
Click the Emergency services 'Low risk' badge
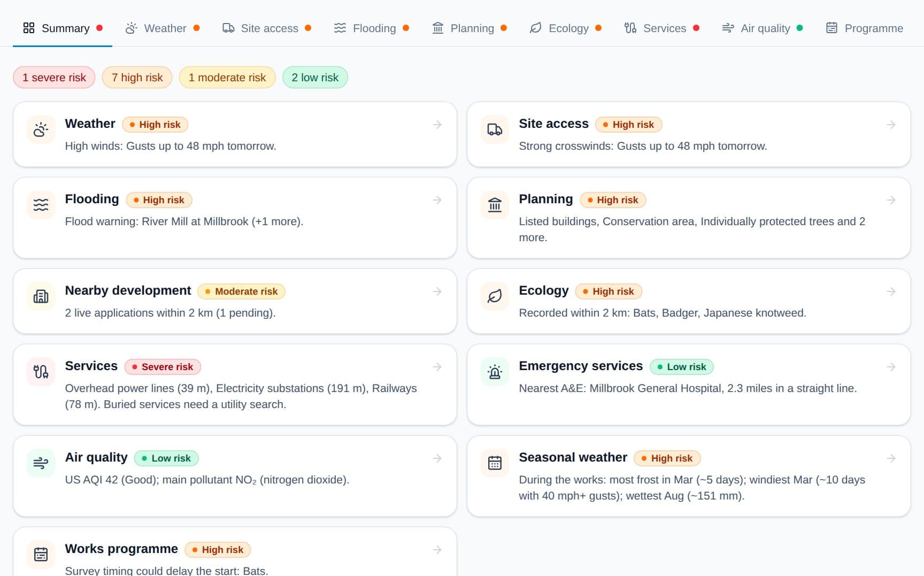682,367
